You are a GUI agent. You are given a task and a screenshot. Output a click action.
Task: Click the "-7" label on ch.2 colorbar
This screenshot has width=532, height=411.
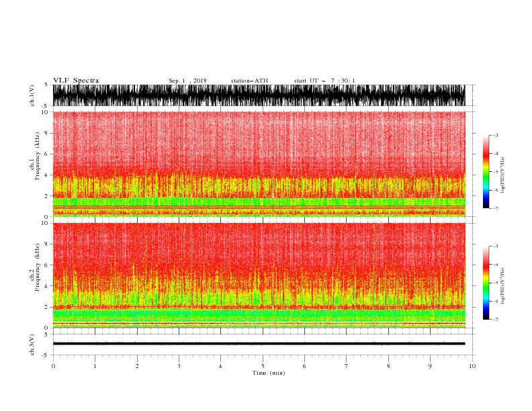tap(496, 320)
